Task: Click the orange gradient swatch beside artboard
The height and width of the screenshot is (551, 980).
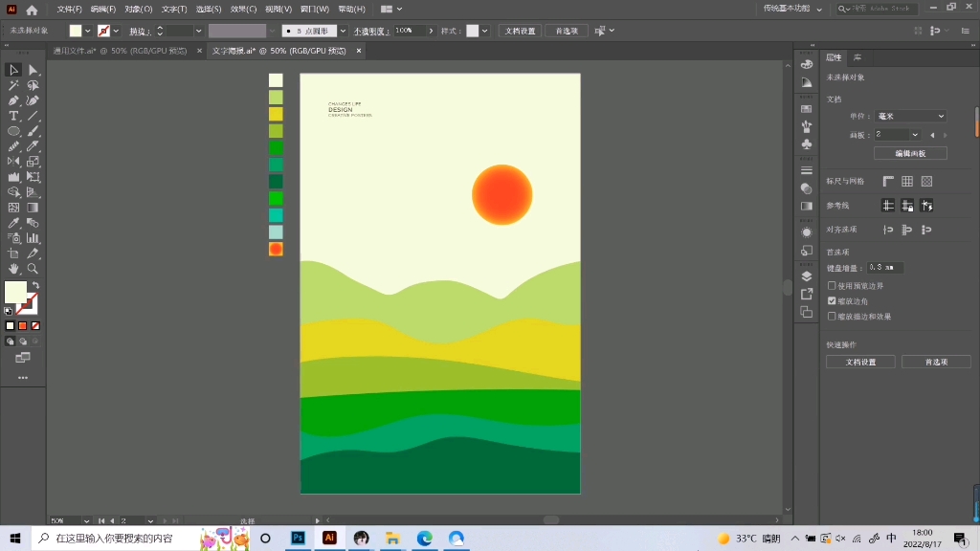Action: (x=276, y=249)
